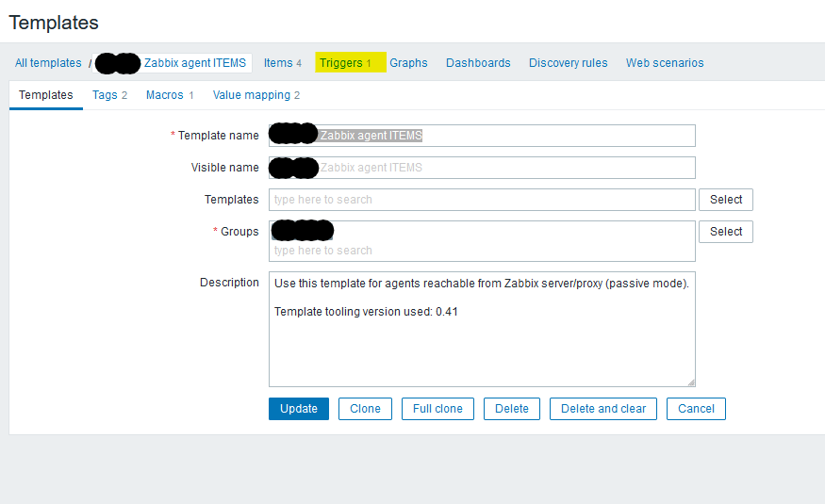Click Select button next to Groups field
Screen dimensions: 825x504
click(726, 232)
